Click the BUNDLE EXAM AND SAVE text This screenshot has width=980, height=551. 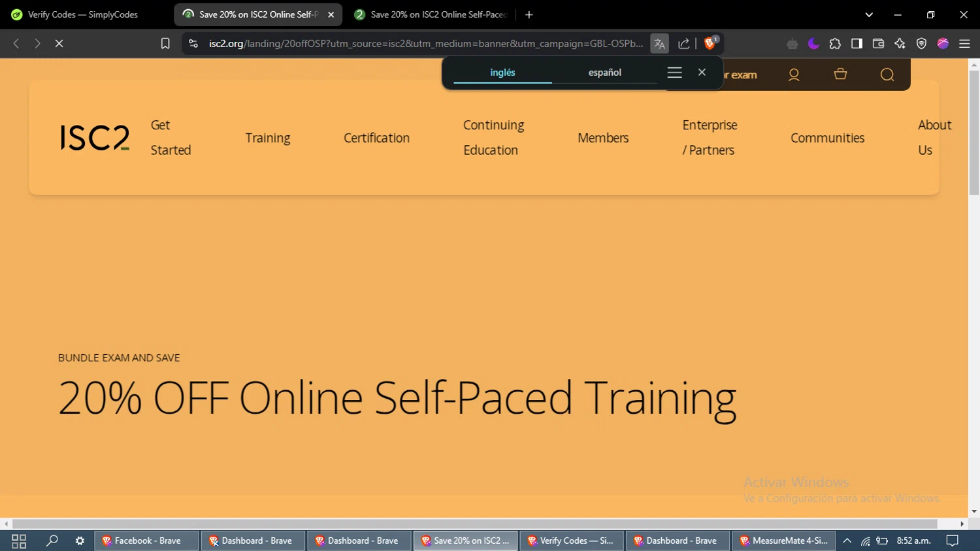(x=119, y=358)
